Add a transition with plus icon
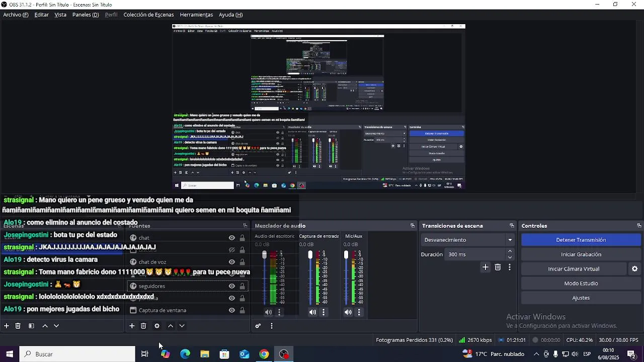The height and width of the screenshot is (362, 644). 486,267
